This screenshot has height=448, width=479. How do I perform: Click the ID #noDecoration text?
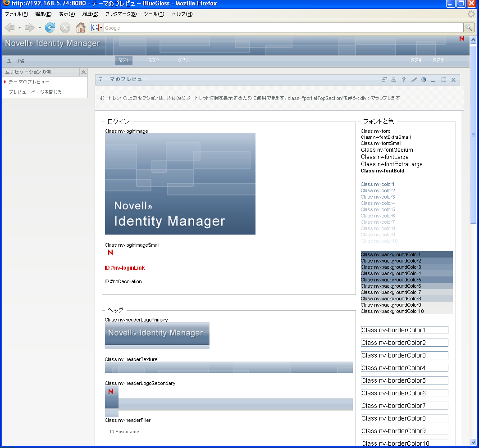(123, 281)
